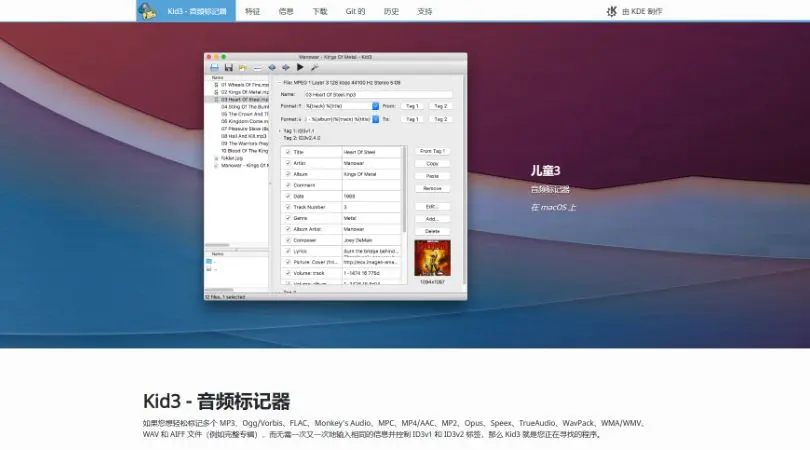Toggle the Date field checkbox
Screen dimensions: 810x450
[x=288, y=196]
